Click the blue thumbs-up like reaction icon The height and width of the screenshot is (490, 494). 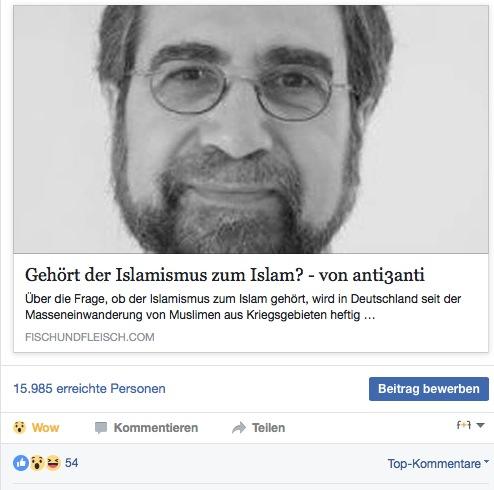coord(21,463)
